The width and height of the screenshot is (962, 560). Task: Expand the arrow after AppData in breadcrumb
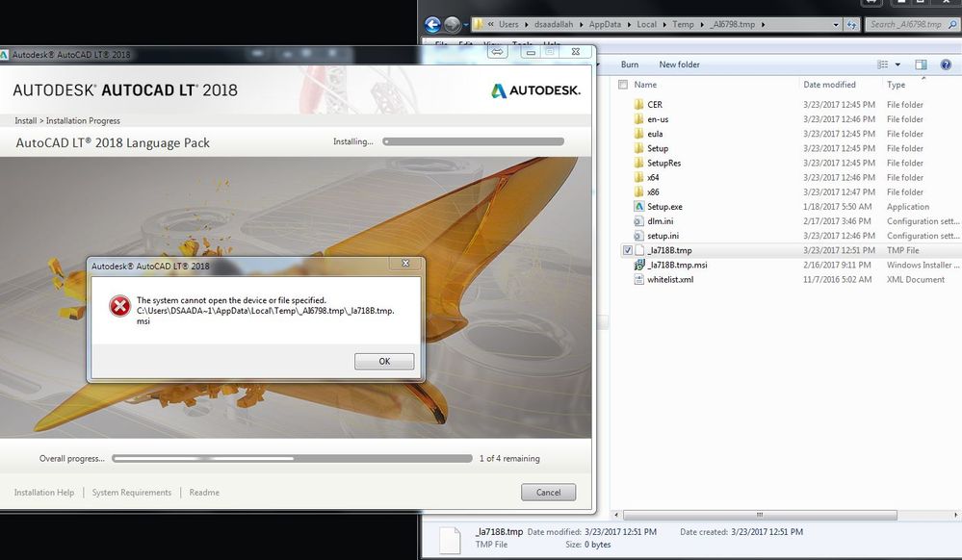(x=628, y=24)
